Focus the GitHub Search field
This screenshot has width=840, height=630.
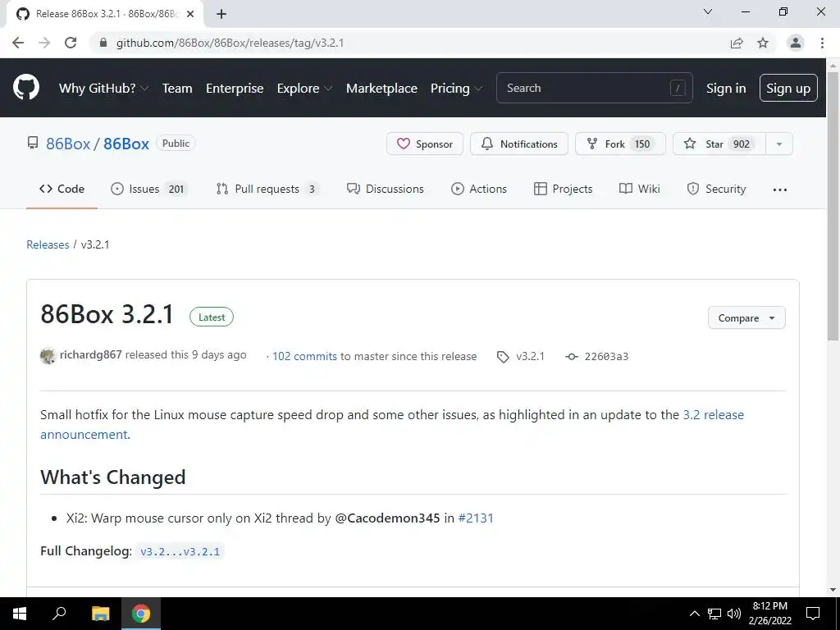(595, 88)
